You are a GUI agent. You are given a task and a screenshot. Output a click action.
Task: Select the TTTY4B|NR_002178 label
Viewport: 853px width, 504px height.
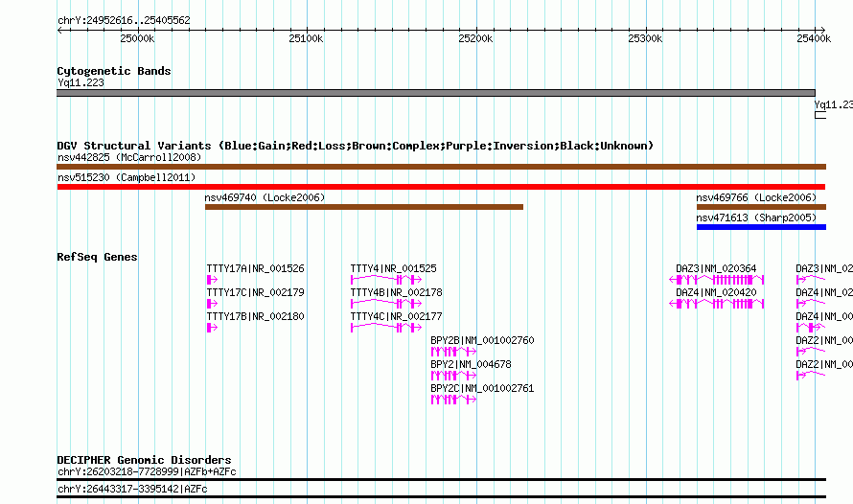tap(396, 292)
